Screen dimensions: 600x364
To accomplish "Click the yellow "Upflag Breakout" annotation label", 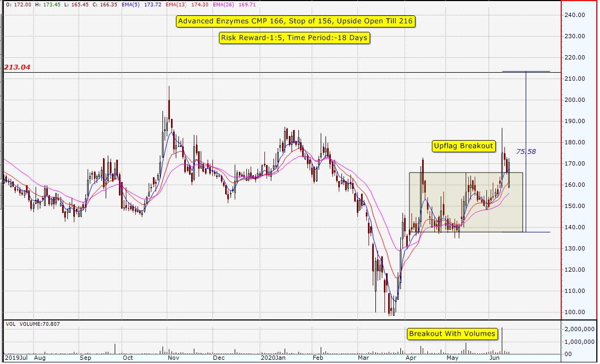I will coord(464,146).
